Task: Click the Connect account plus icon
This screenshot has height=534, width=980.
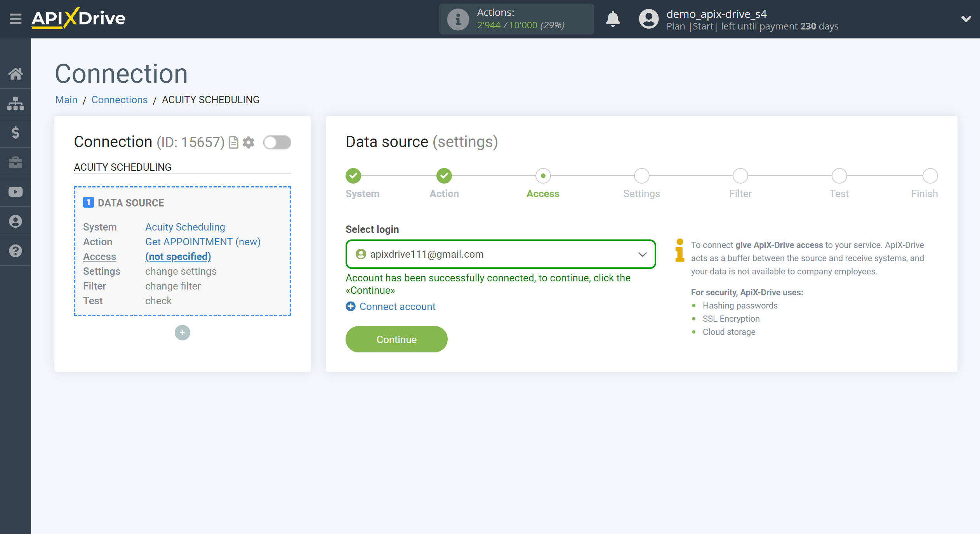Action: click(x=351, y=306)
